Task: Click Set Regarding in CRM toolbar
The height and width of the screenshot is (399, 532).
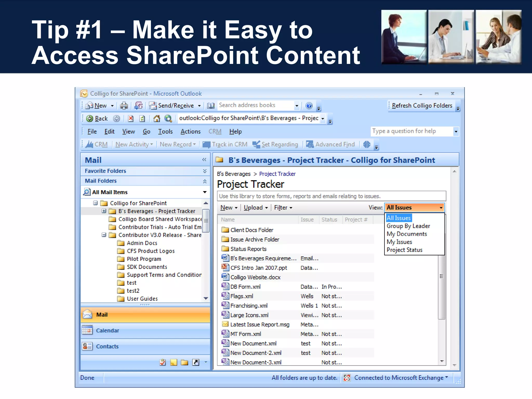Action: click(276, 144)
